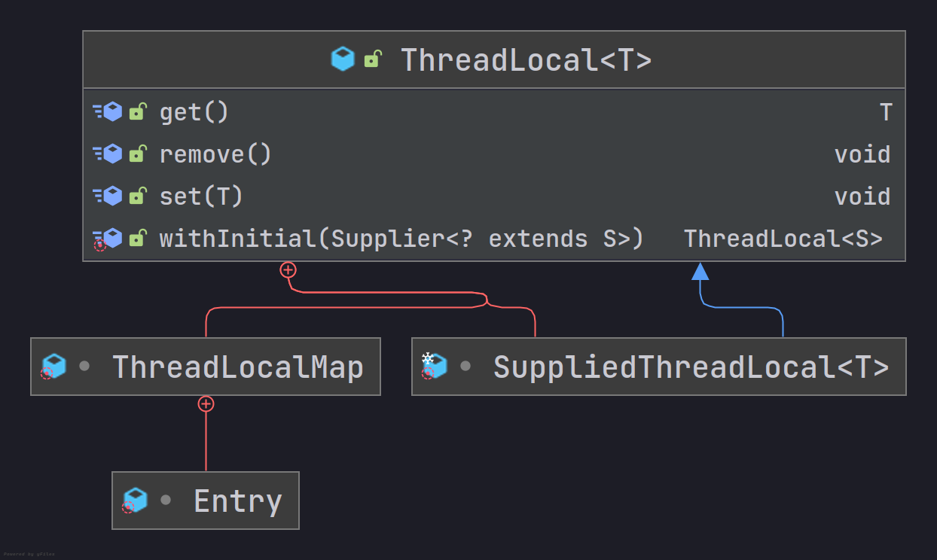Click the method icon next to set(T)

108,196
